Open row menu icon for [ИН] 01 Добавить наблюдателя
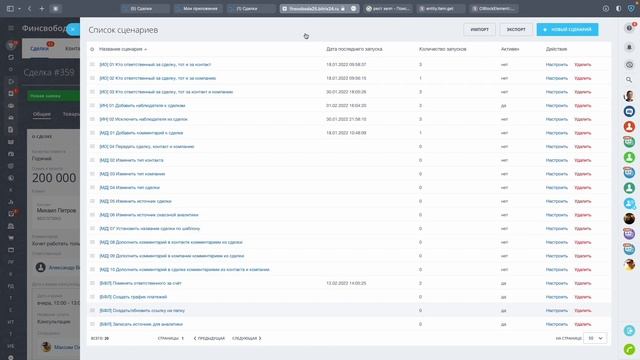 pyautogui.click(x=92, y=105)
